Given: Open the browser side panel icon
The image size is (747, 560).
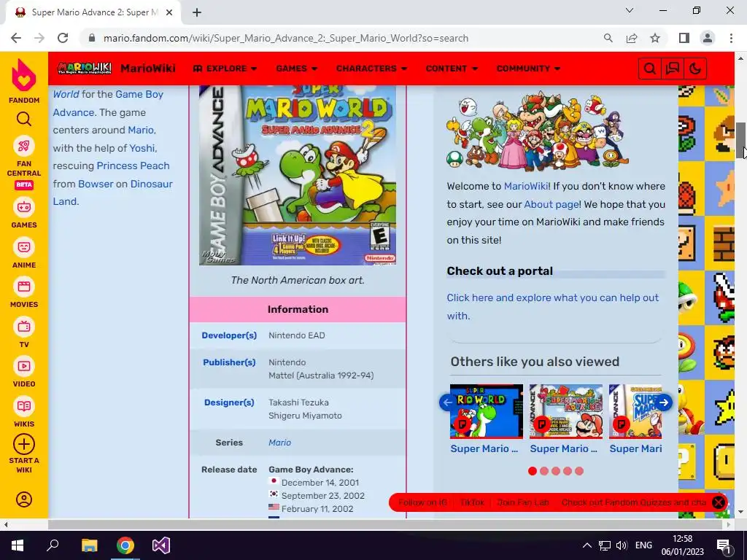Looking at the screenshot, I should [x=684, y=38].
